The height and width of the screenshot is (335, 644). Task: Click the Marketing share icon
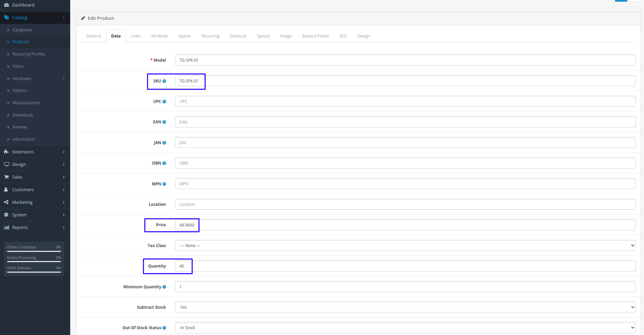coord(6,202)
